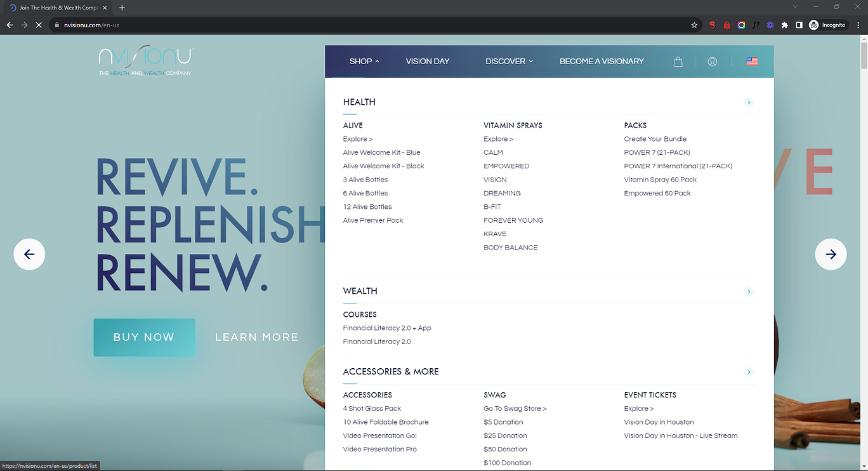Collapse the SHOP menu
The height and width of the screenshot is (471, 868).
364,62
